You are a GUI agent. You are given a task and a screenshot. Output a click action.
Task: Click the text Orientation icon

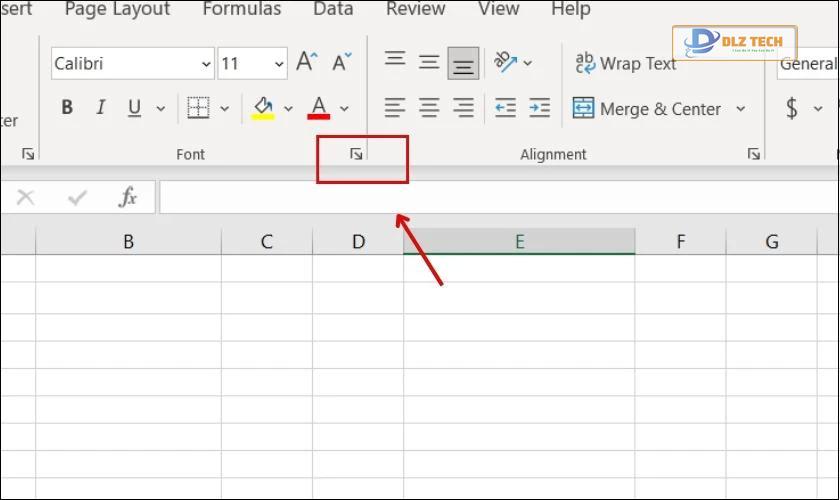[x=505, y=62]
